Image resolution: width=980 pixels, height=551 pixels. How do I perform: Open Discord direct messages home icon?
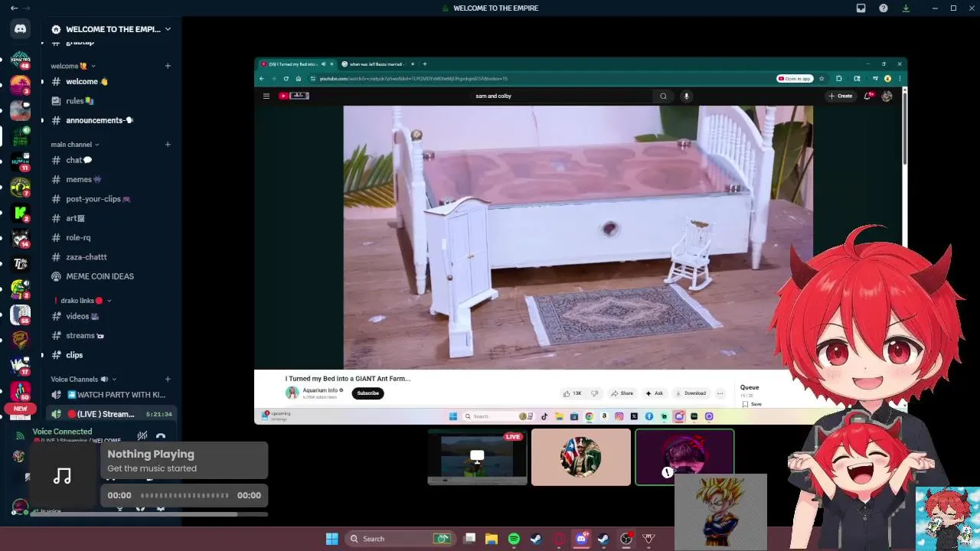tap(21, 29)
